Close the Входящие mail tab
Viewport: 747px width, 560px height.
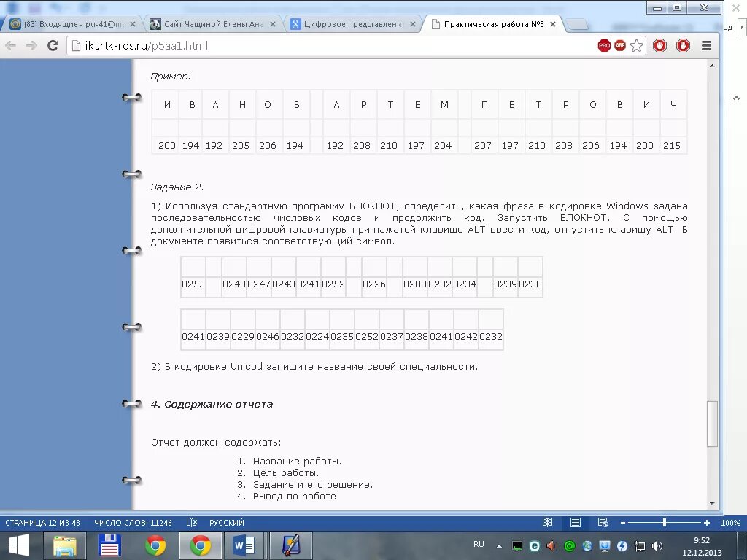pyautogui.click(x=133, y=24)
